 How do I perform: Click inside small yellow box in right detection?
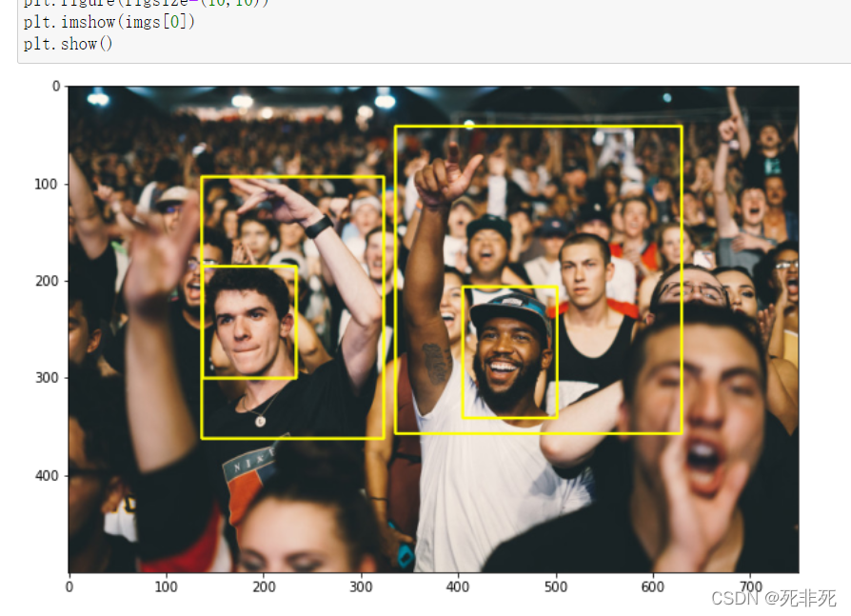(x=509, y=351)
